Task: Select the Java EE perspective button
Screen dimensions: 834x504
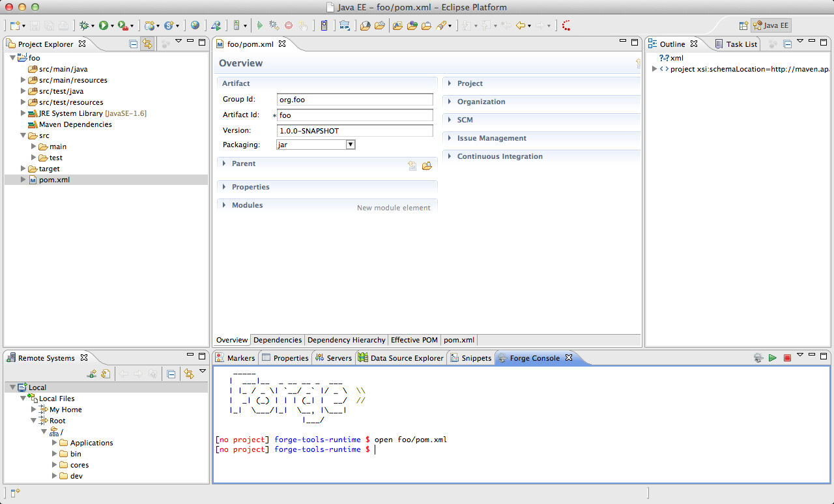Action: (x=771, y=25)
